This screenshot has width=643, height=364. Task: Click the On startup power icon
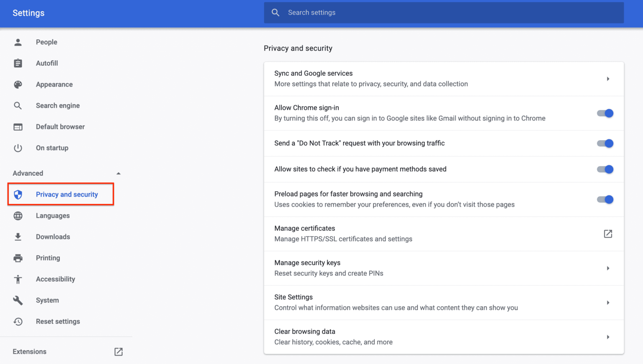(18, 148)
